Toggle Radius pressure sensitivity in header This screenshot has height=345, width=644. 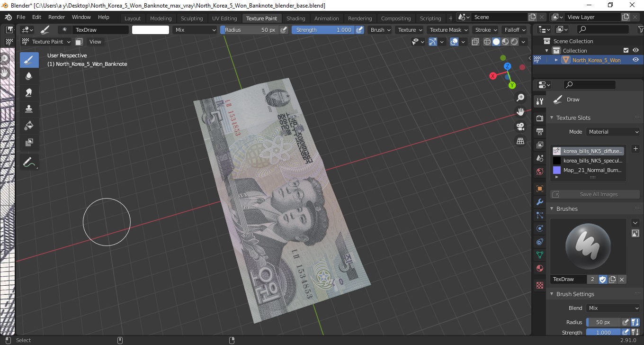point(284,30)
